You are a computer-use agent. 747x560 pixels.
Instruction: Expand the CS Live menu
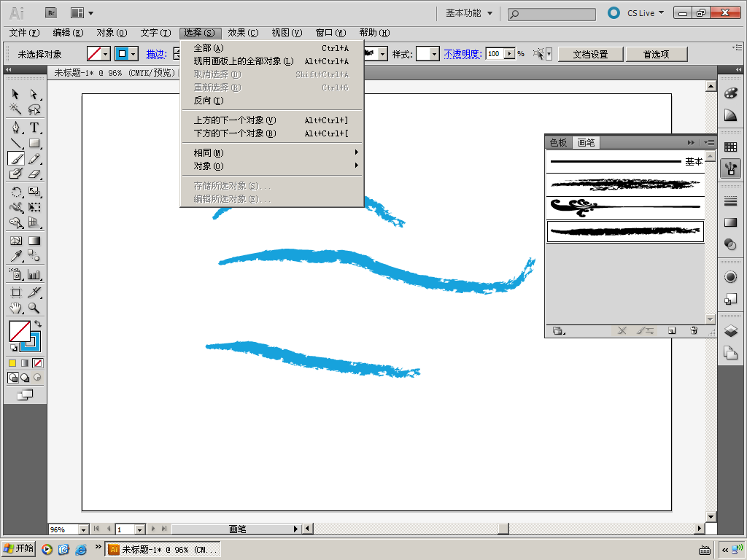click(645, 13)
